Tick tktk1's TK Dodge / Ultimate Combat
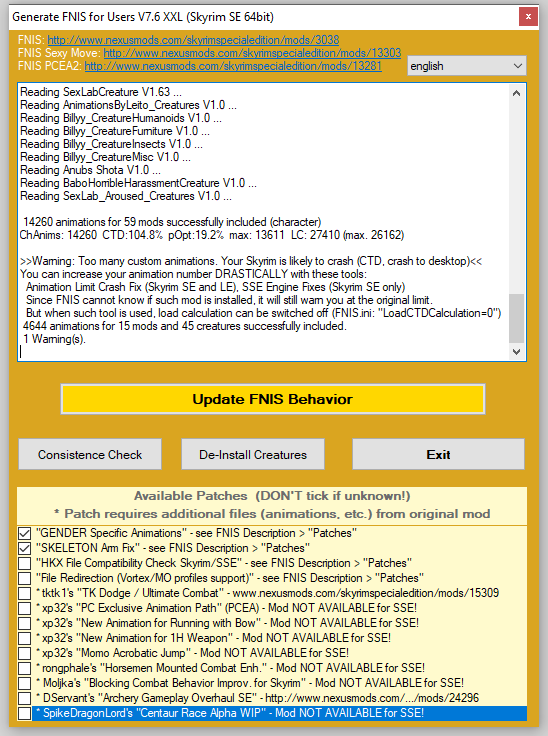 [x=24, y=593]
